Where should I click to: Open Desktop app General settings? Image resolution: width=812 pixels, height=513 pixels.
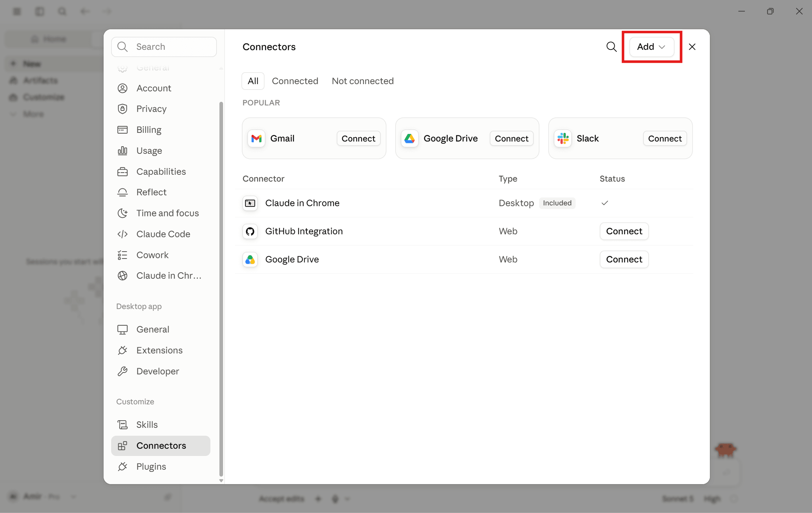point(161,329)
